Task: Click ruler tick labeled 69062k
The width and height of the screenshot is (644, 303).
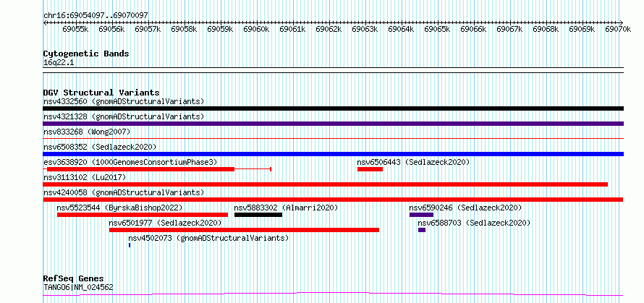Action: pyautogui.click(x=329, y=29)
